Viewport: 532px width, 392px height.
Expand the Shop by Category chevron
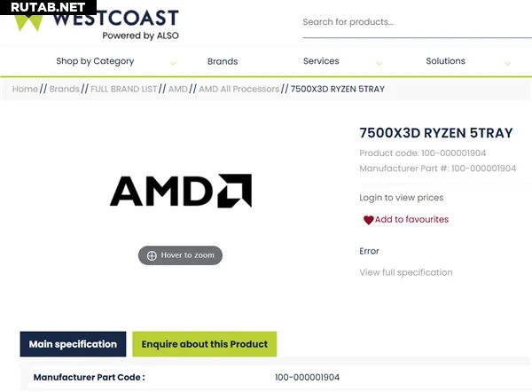tap(173, 63)
